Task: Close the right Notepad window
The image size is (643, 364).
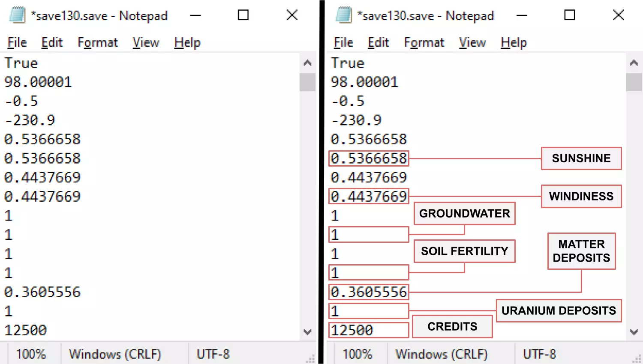Action: point(618,15)
